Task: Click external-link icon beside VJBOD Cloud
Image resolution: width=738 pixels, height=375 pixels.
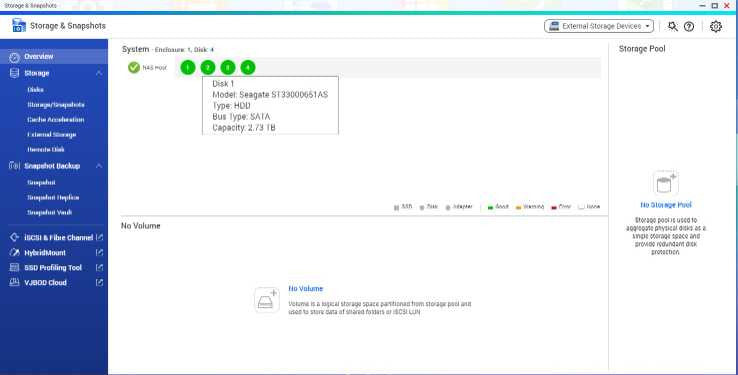Action: pyautogui.click(x=99, y=283)
